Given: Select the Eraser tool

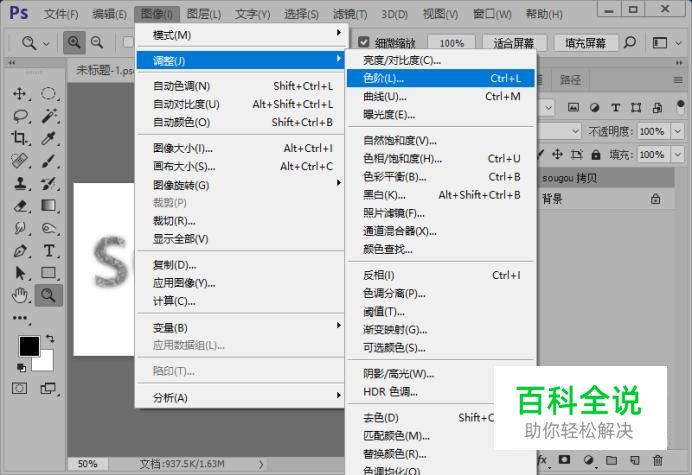Looking at the screenshot, I should (19, 206).
